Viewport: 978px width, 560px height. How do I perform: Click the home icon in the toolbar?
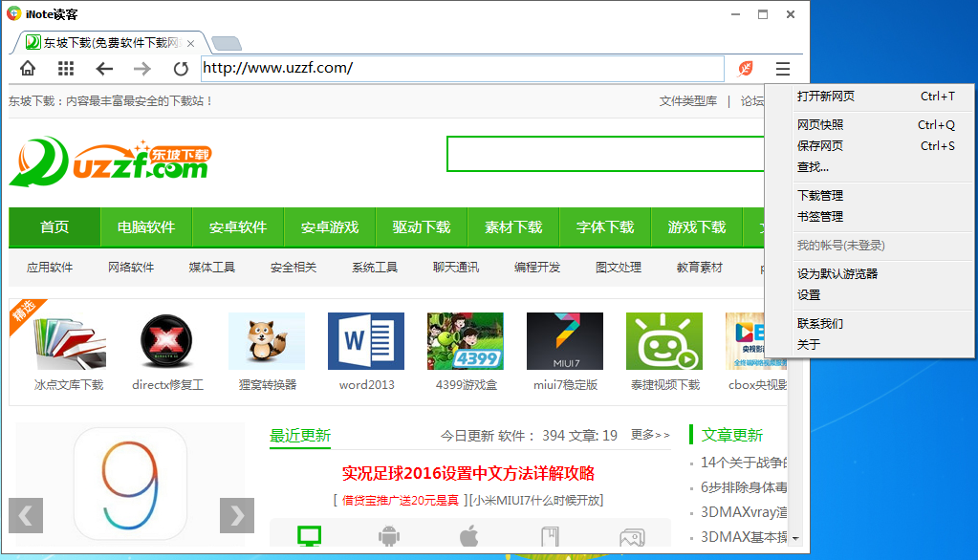(28, 68)
